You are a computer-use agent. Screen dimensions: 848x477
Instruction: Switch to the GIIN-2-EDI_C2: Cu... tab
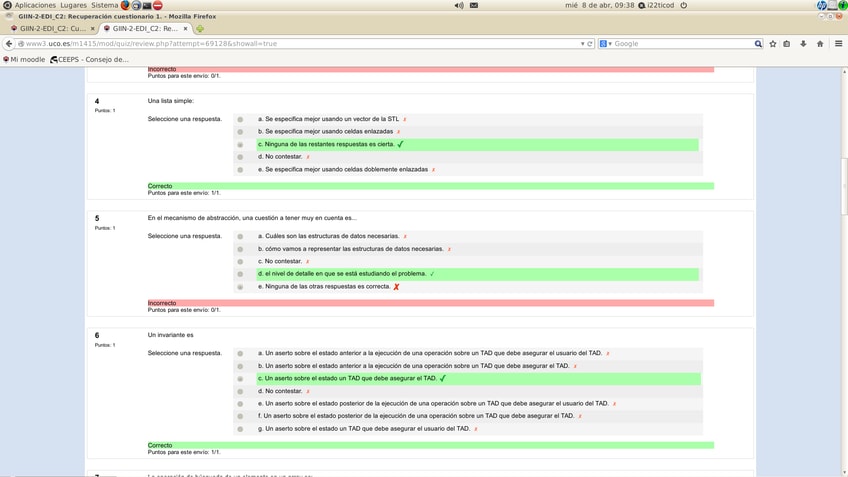pos(52,29)
